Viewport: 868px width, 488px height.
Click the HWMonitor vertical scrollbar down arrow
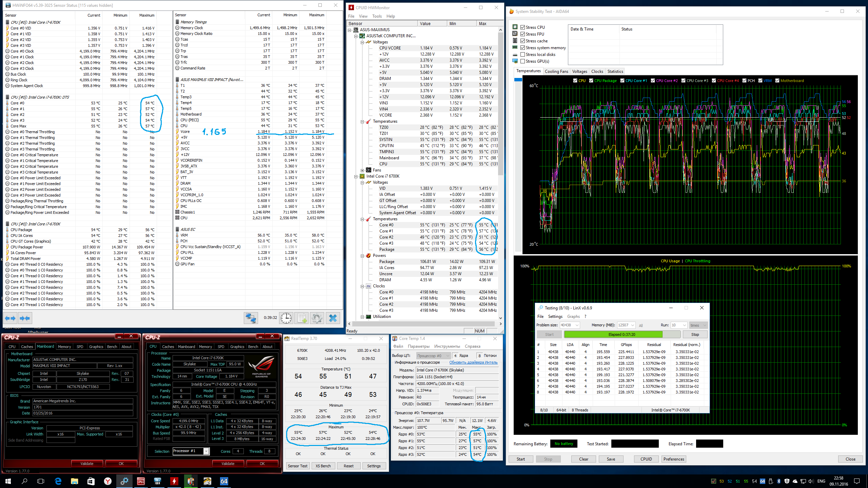pos(500,318)
